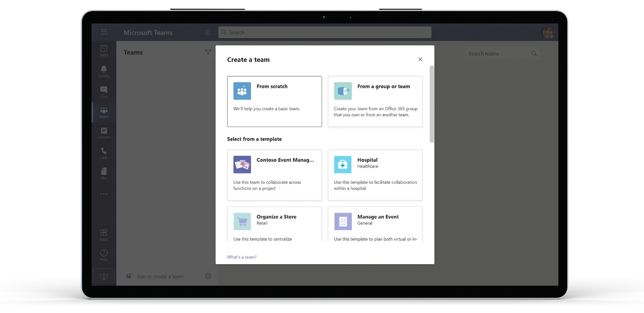This screenshot has height=313, width=644.
Task: Click the Hospital medical kit icon
Action: (x=343, y=165)
